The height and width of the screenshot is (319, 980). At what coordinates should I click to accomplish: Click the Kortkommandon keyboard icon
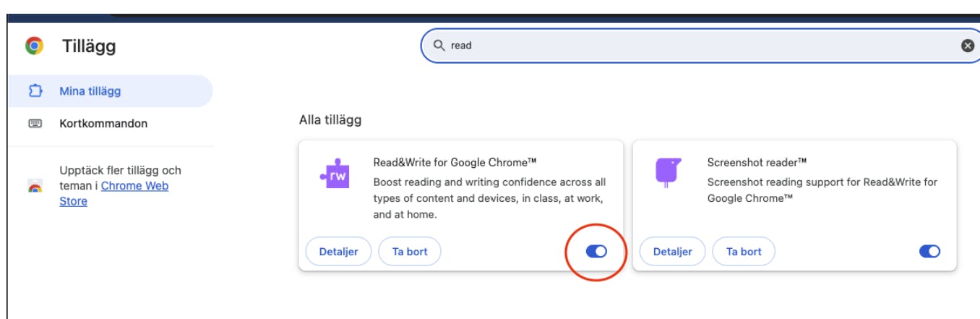coord(35,124)
